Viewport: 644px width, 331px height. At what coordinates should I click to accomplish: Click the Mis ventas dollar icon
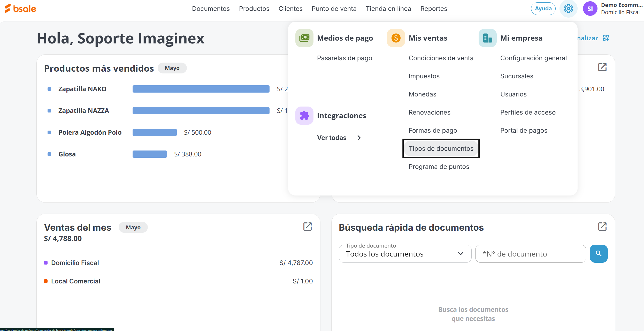click(396, 38)
